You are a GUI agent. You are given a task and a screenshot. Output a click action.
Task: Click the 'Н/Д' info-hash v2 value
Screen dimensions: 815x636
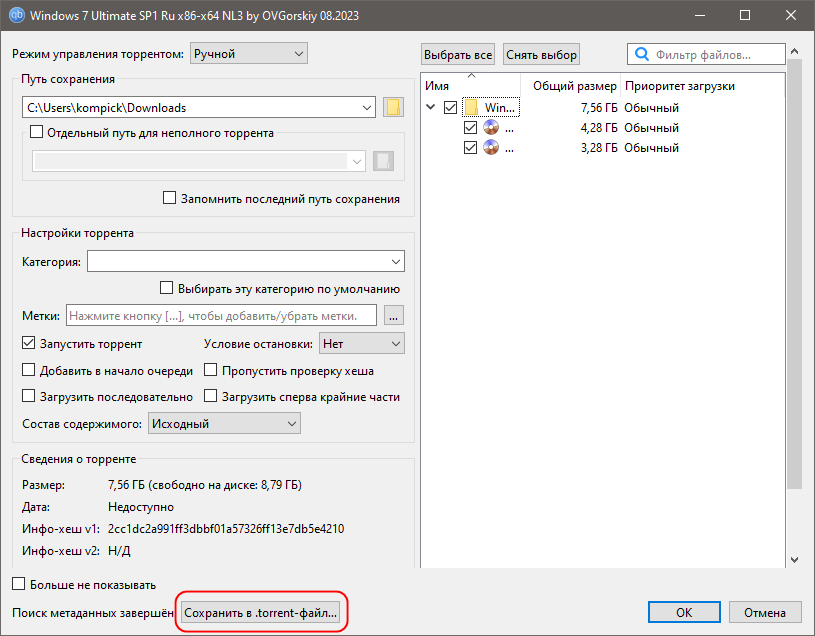pyautogui.click(x=119, y=550)
